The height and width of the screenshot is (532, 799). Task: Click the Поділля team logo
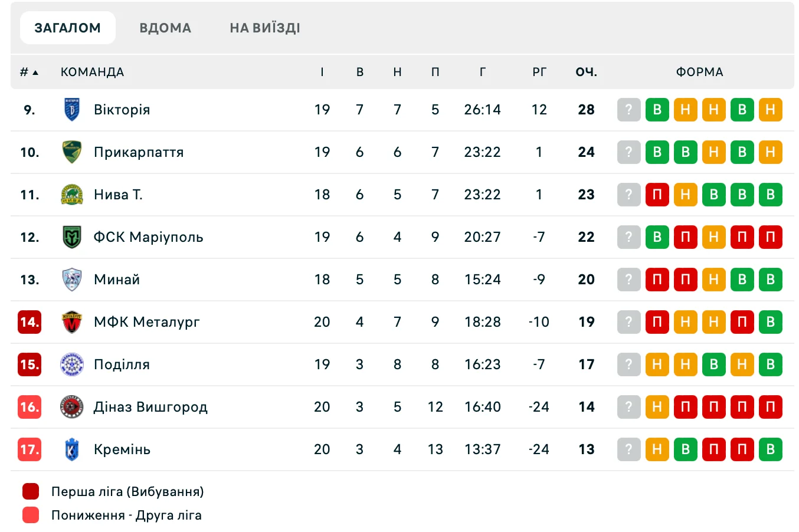72,364
